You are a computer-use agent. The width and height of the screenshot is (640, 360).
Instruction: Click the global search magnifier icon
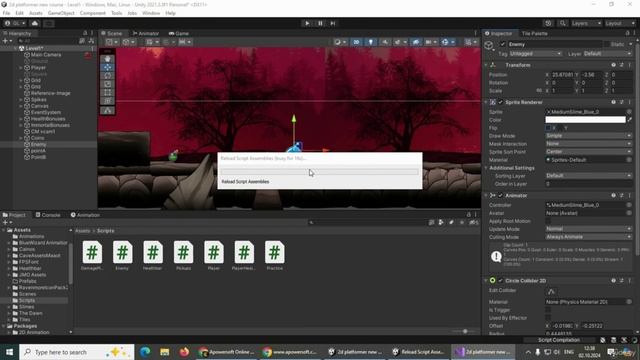(562, 23)
